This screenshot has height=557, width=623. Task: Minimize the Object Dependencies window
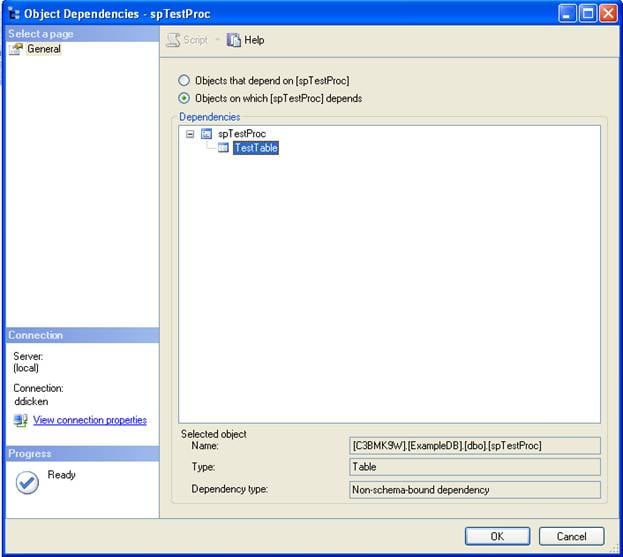(x=567, y=14)
